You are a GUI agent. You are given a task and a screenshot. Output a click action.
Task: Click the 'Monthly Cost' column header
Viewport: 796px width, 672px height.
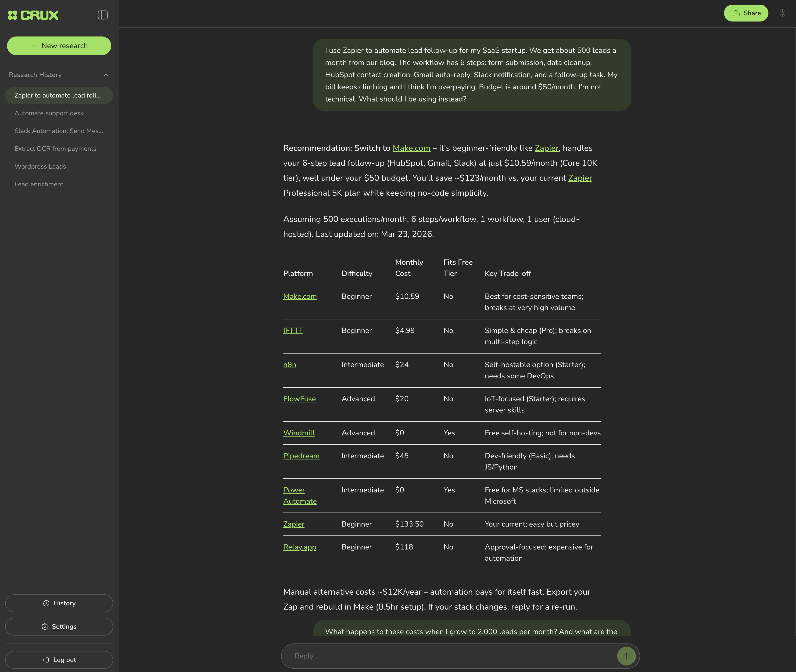(409, 268)
